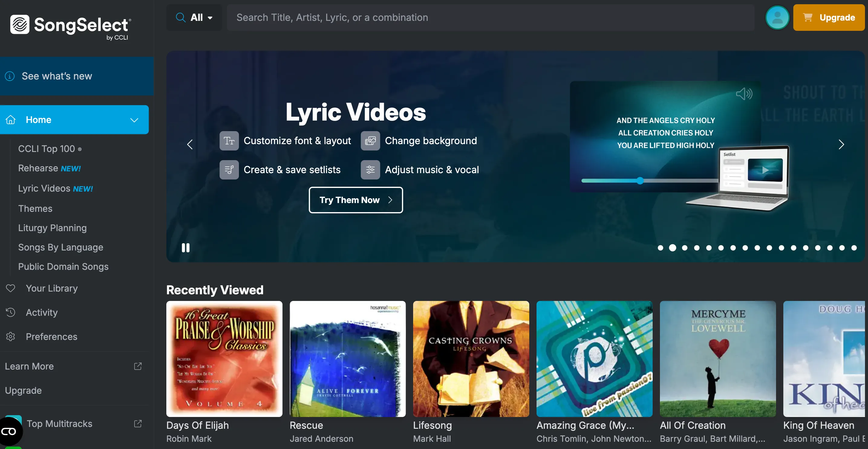Select the third carousel dot
The width and height of the screenshot is (868, 449).
pyautogui.click(x=685, y=248)
